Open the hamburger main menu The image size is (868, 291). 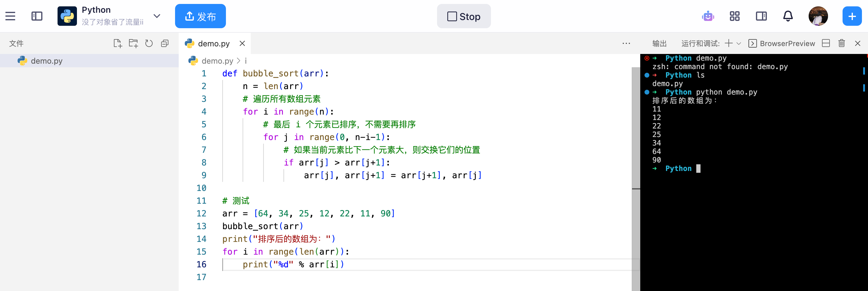(x=10, y=16)
